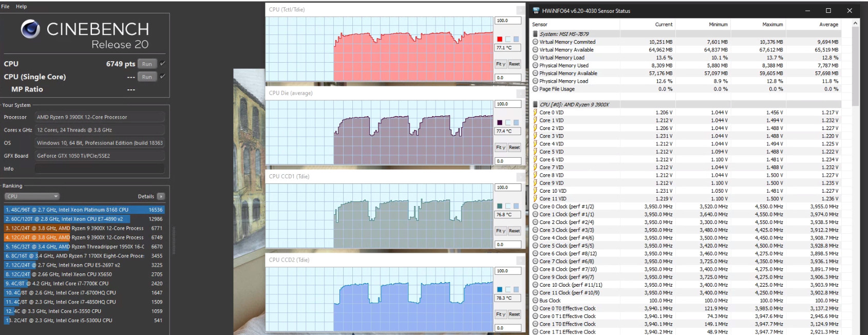Click the 0.0 minimum field on CPU CCD2 graph
The height and width of the screenshot is (335, 868).
coord(508,328)
